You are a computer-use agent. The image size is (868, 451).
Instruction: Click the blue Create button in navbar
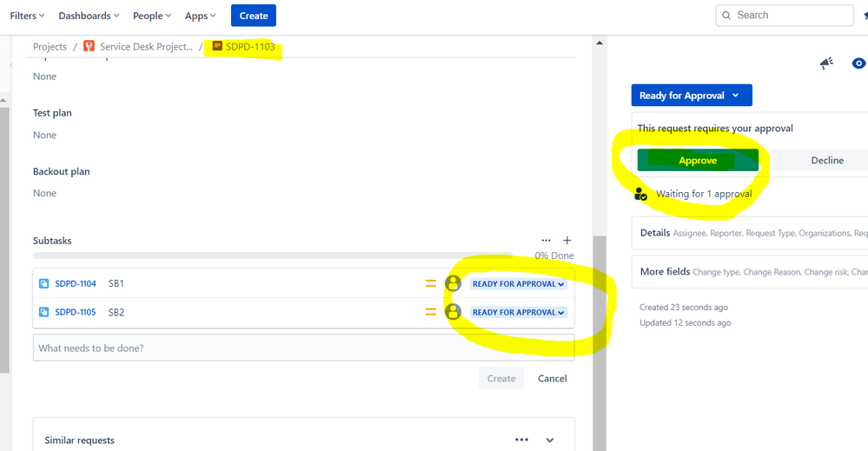254,16
